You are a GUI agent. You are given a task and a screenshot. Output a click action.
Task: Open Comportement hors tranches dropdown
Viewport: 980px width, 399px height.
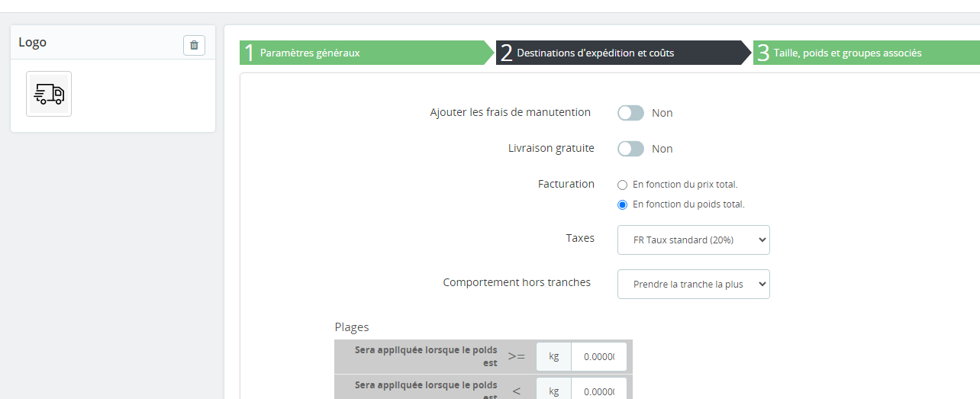click(693, 284)
